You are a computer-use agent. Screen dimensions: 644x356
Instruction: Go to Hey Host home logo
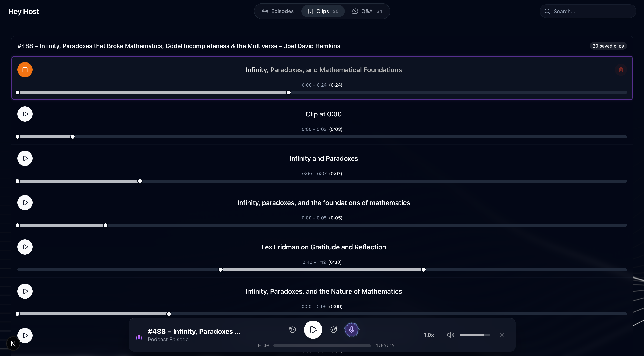coord(23,12)
